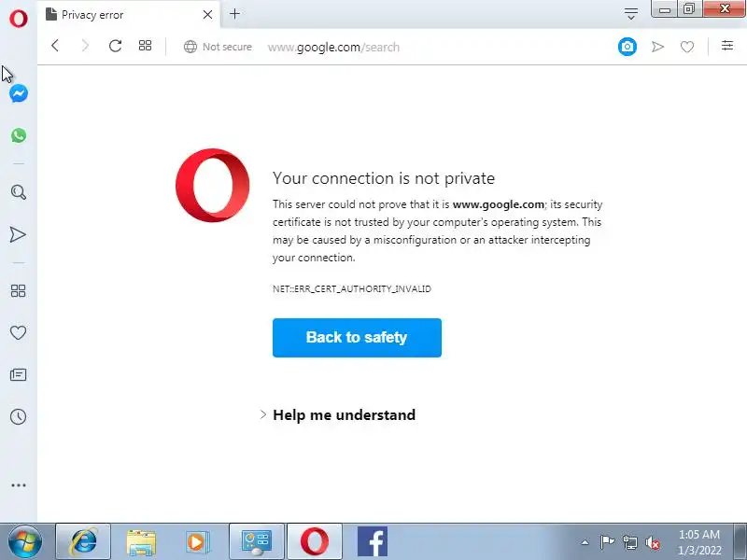Open Opera main menu logo
The width and height of the screenshot is (747, 560).
[19, 17]
